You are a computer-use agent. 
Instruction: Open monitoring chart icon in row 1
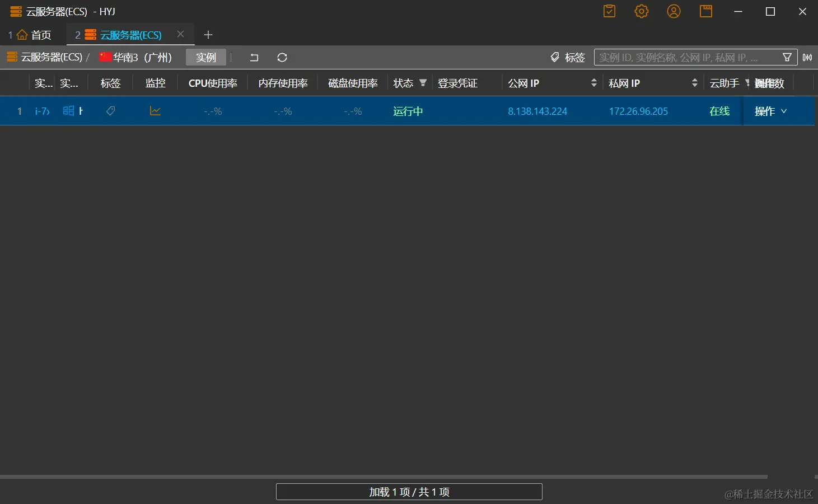(x=155, y=111)
